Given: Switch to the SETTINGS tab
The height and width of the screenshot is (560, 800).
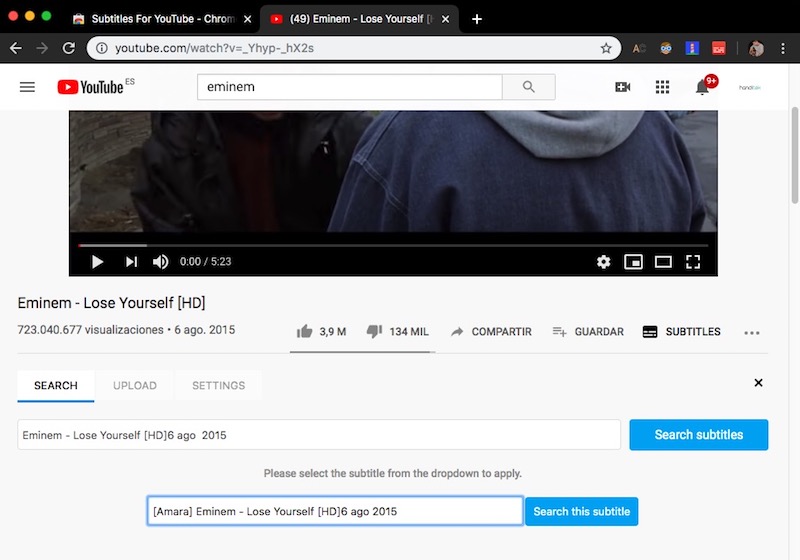Looking at the screenshot, I should coord(218,386).
